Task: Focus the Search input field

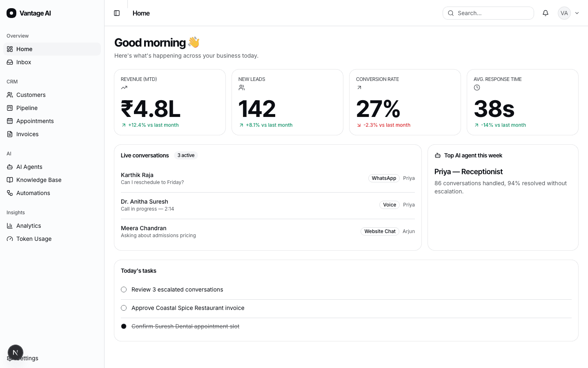Action: [x=488, y=13]
